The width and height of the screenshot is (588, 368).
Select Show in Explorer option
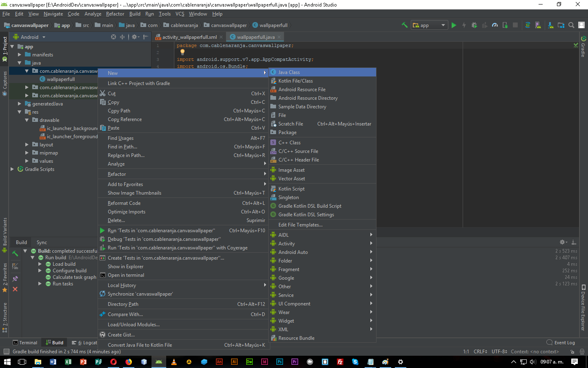[x=183, y=267]
